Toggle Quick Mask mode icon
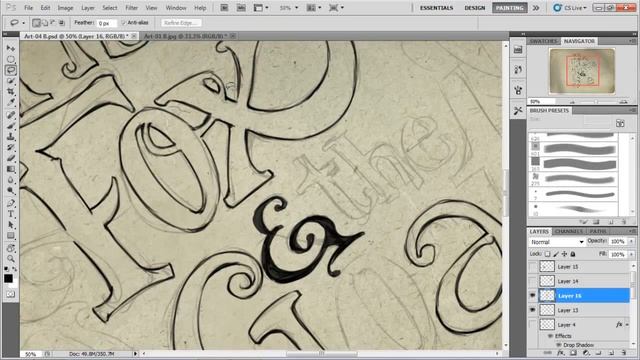This screenshot has width=640, height=360. pos(11,294)
